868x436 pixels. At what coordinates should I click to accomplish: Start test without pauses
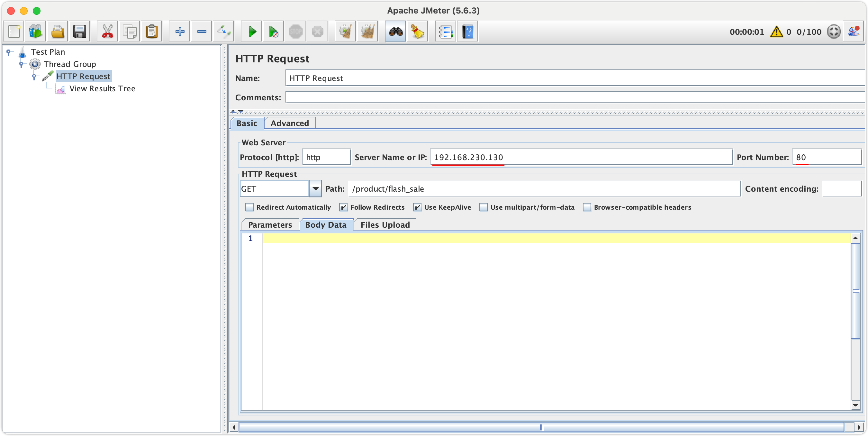273,31
